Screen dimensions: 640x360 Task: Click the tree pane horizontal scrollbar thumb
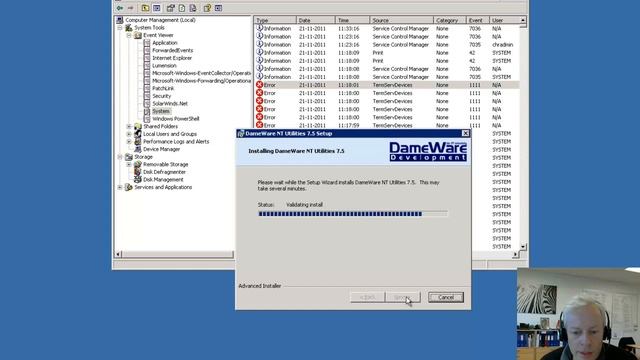pyautogui.click(x=177, y=254)
